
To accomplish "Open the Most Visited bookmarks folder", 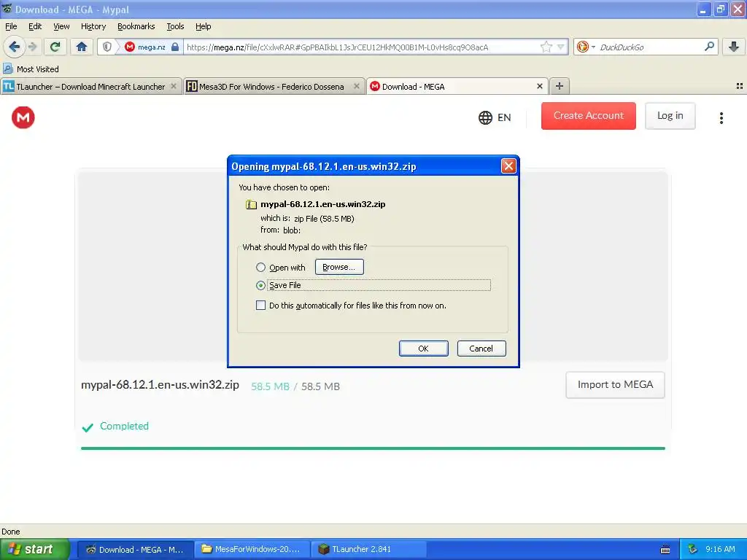I will [x=31, y=69].
